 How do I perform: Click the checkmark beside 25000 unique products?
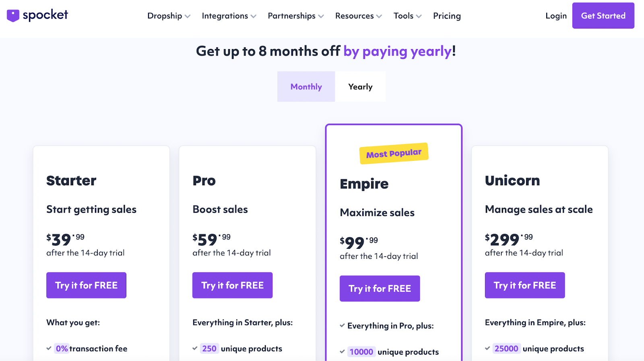point(487,349)
